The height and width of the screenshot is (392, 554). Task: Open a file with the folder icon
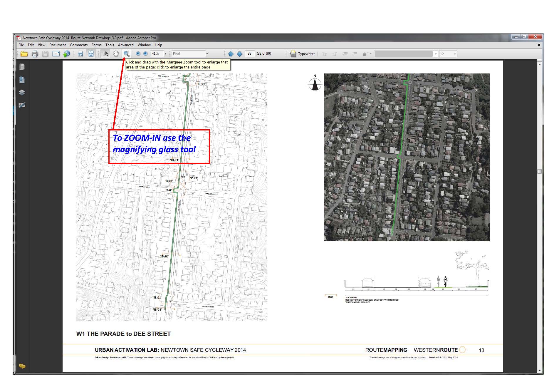(24, 54)
